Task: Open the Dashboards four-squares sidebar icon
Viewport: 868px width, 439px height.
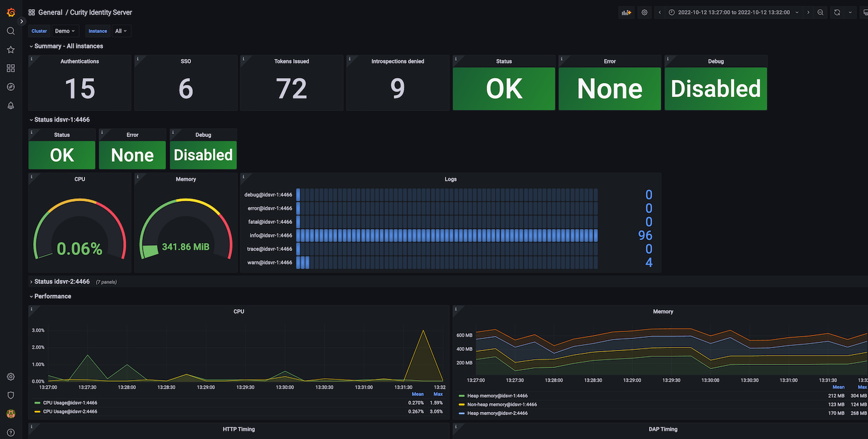Action: pos(10,68)
